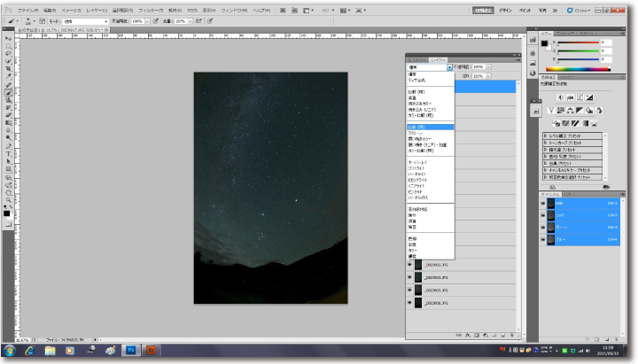Open the フィルター menu
The image size is (638, 364).
click(151, 9)
